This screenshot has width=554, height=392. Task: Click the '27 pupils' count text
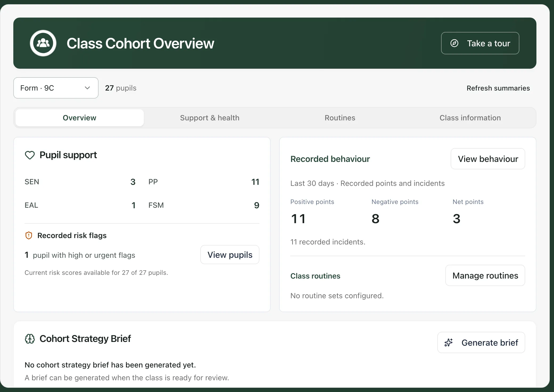click(x=121, y=88)
